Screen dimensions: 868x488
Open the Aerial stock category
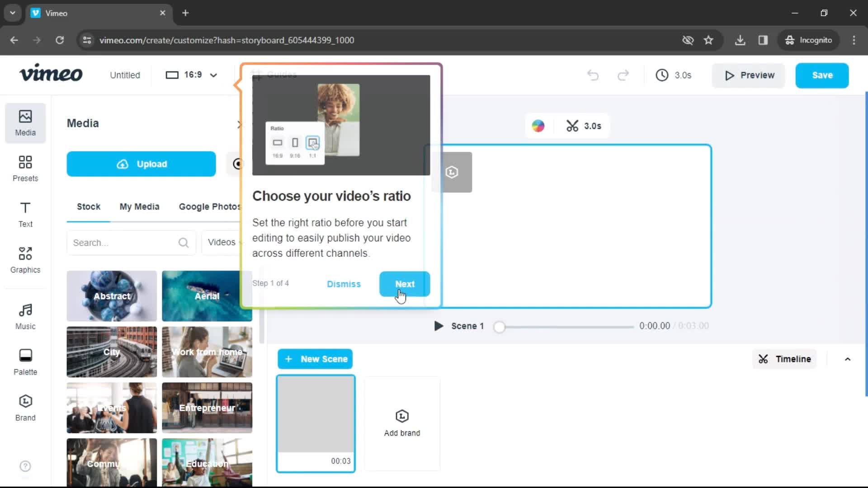pos(207,296)
